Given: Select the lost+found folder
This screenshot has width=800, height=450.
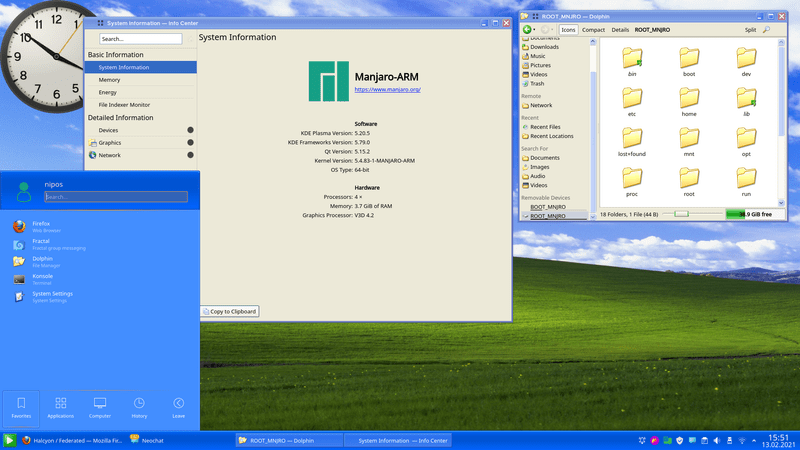Looking at the screenshot, I should (x=632, y=138).
